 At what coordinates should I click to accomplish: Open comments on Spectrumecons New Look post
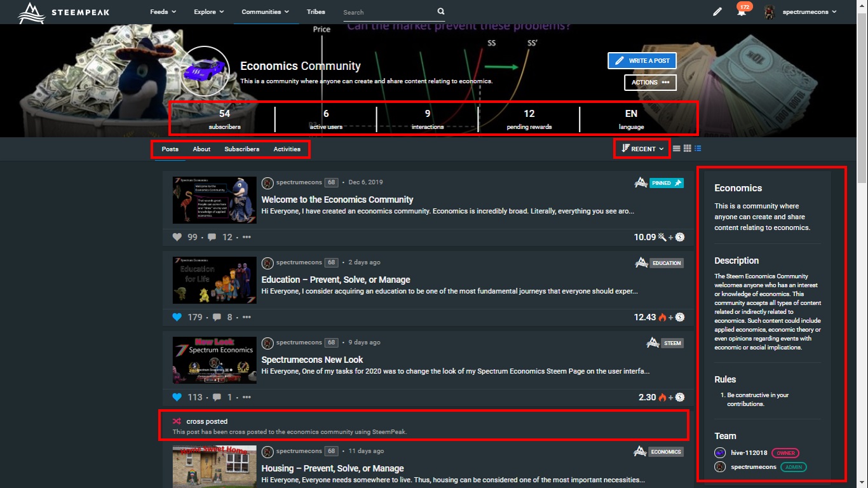[217, 397]
